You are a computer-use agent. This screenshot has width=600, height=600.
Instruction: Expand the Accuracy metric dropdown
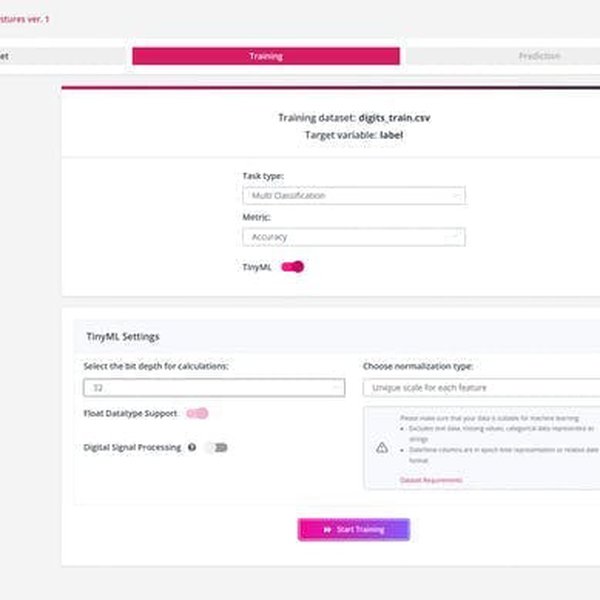[352, 237]
